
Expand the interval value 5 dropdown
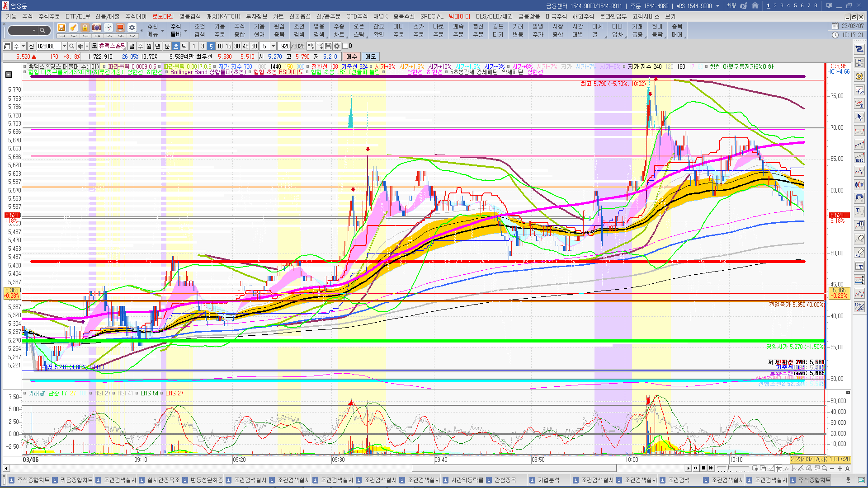273,46
